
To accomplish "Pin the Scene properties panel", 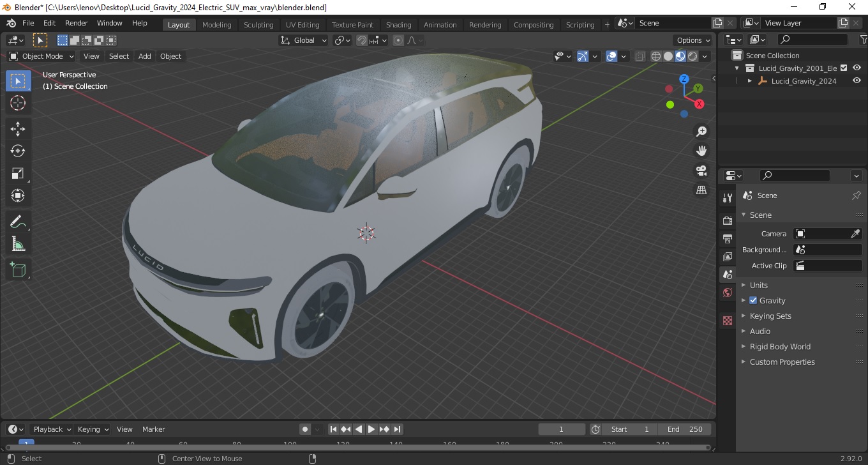I will 857,195.
